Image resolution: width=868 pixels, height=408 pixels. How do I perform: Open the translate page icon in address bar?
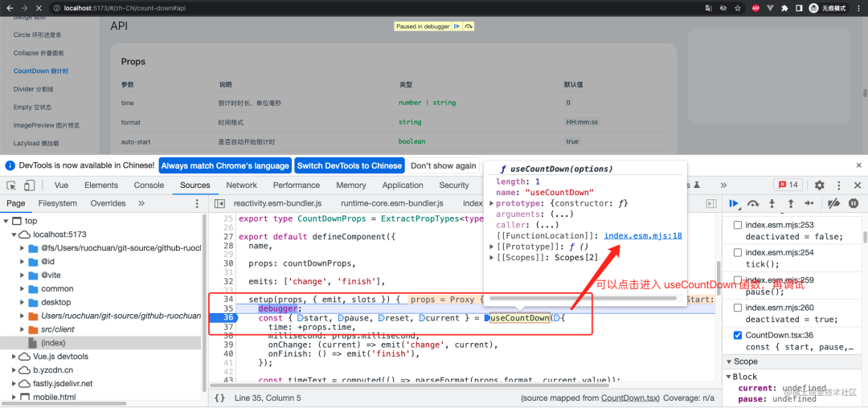click(x=709, y=8)
